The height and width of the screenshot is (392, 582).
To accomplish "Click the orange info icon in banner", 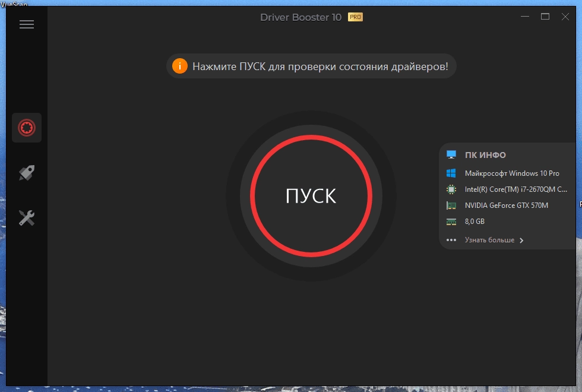I will (x=179, y=66).
